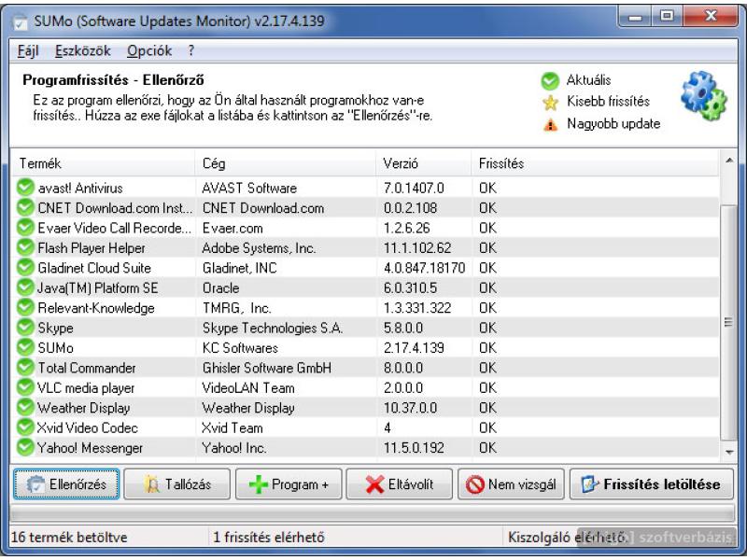The image size is (747, 560).
Task: Click the Ghisler Software GmbH company cell
Action: (266, 368)
